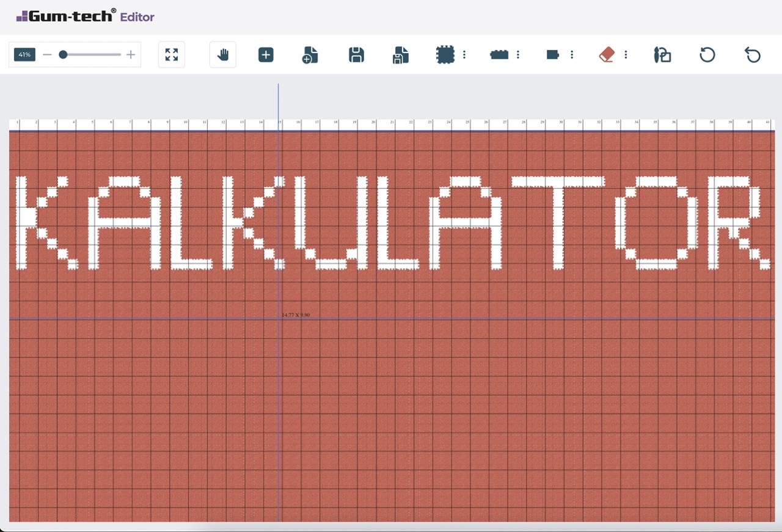
Task: Open options menu beside edge strip tool
Action: [x=518, y=55]
